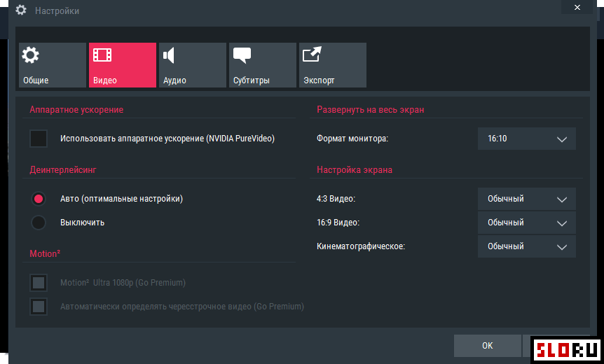Viewport: 604px width, 364px height.
Task: Enable NVIDIA PureVideo hardware acceleration checkbox
Action: pyautogui.click(x=39, y=139)
